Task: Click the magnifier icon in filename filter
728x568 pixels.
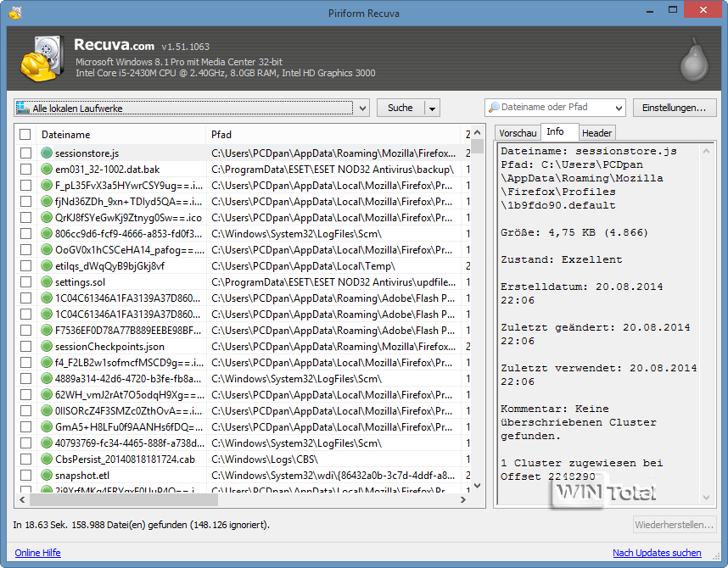Action: click(x=494, y=108)
